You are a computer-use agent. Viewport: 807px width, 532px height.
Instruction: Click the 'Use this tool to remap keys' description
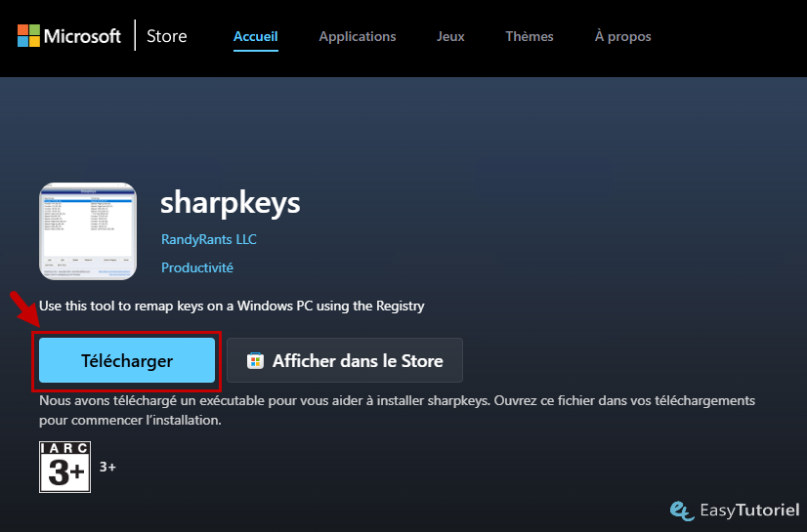232,306
